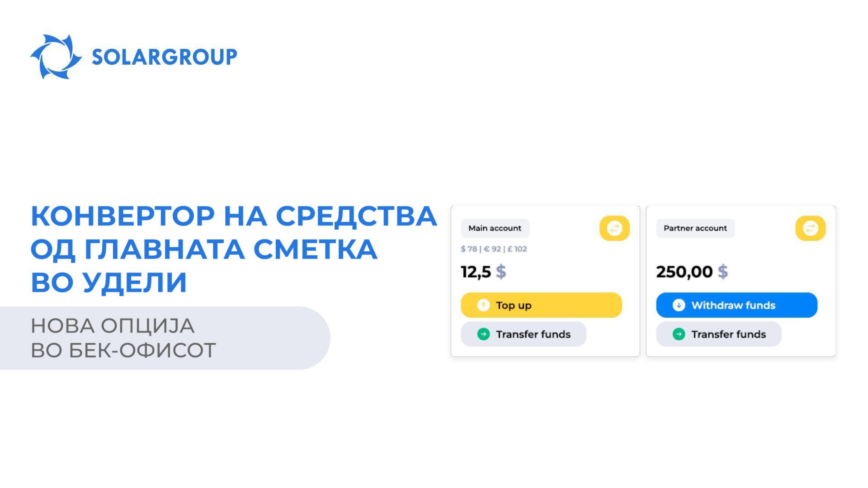Click green arrow icon in Main account Transfer funds

483,334
